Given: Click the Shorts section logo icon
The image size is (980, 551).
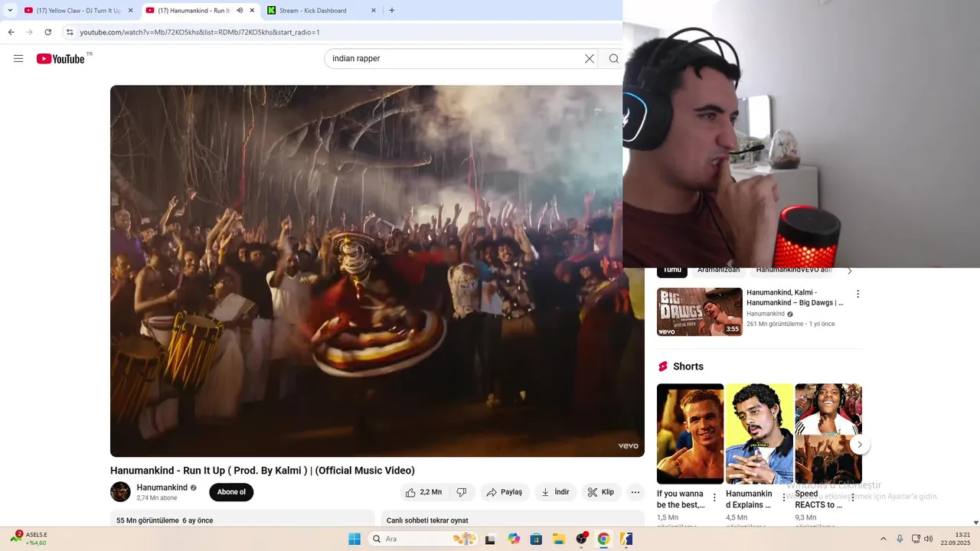Looking at the screenshot, I should 663,367.
